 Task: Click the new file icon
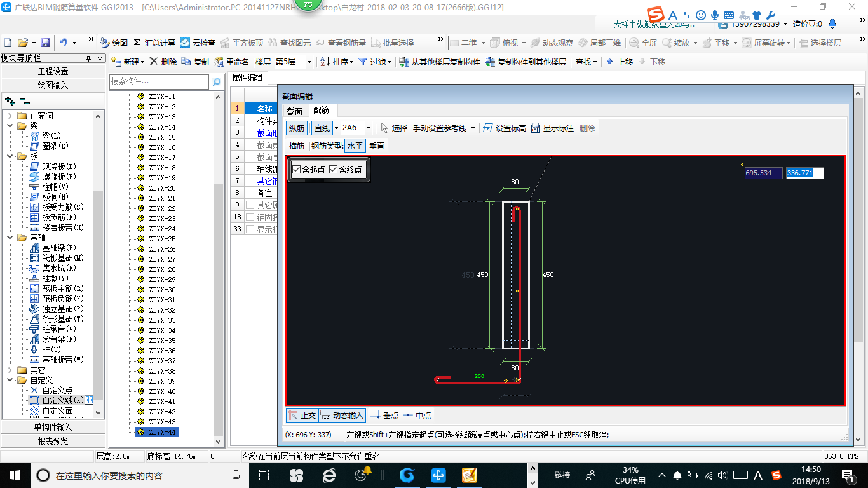(x=8, y=43)
